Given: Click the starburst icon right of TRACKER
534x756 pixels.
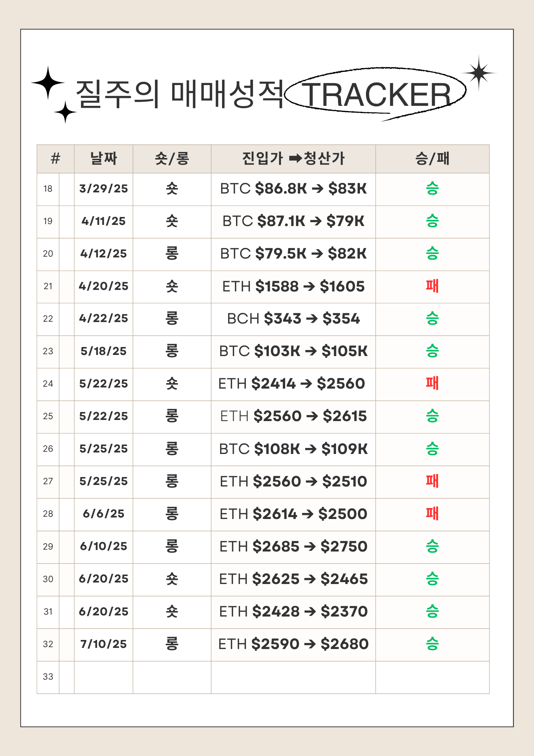Looking at the screenshot, I should 479,73.
